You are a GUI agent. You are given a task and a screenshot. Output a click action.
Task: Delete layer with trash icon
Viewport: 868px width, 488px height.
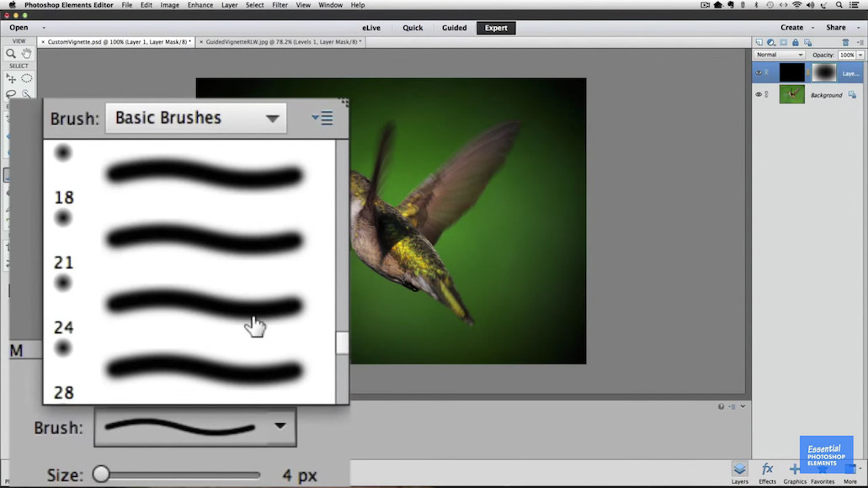pyautogui.click(x=846, y=43)
